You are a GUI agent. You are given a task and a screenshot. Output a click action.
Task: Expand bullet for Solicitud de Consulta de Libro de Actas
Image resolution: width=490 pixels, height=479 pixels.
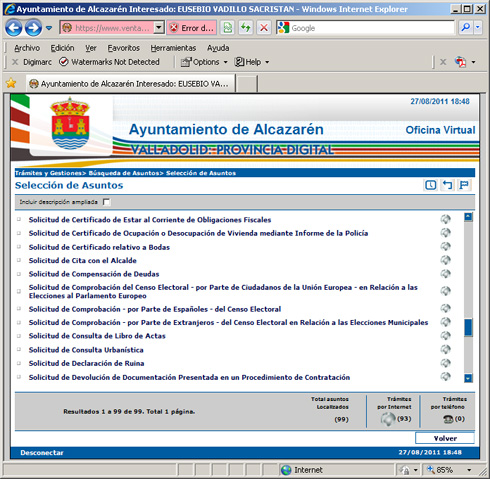coord(19,336)
